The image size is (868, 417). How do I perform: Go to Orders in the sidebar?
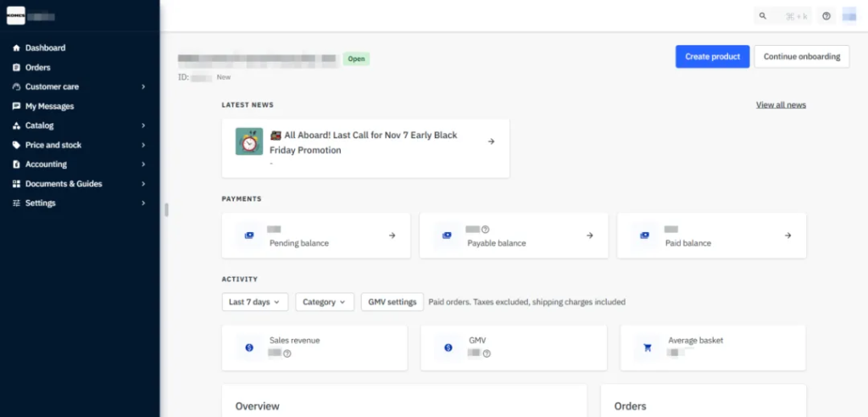coord(38,67)
